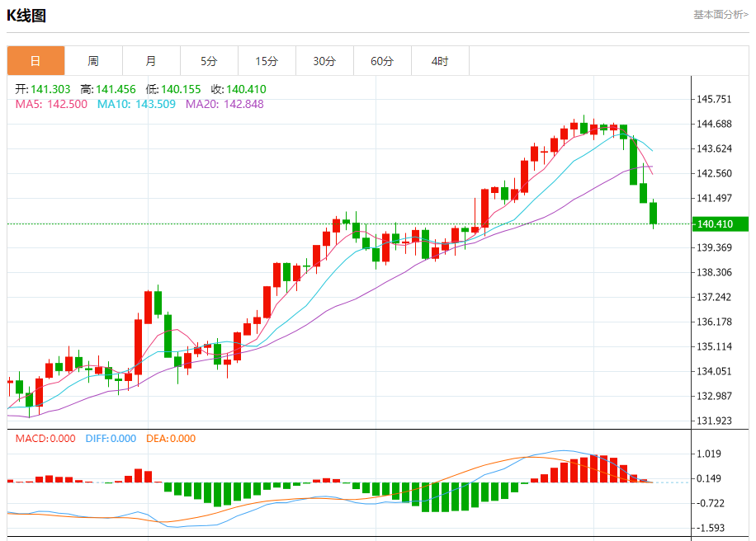Image resolution: width=756 pixels, height=541 pixels.
Task: Click the 1.019 MACD axis label
Action: (x=709, y=454)
